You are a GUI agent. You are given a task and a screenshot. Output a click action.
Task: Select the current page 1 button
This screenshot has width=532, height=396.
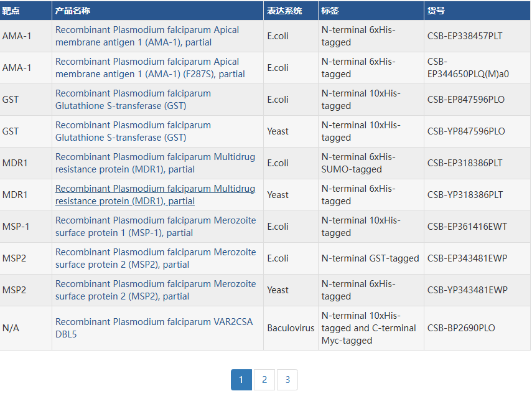click(241, 380)
